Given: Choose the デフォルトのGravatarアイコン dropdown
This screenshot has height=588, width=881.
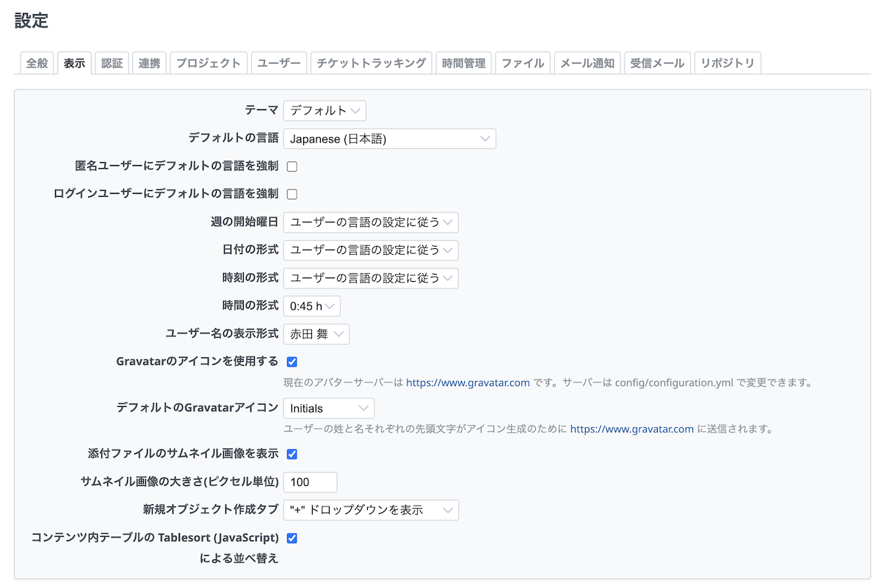Looking at the screenshot, I should point(328,408).
